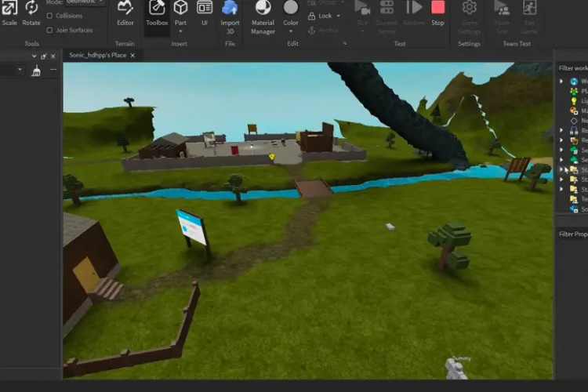Image resolution: width=588 pixels, height=392 pixels.
Task: Select the Rotate tool
Action: (31, 13)
